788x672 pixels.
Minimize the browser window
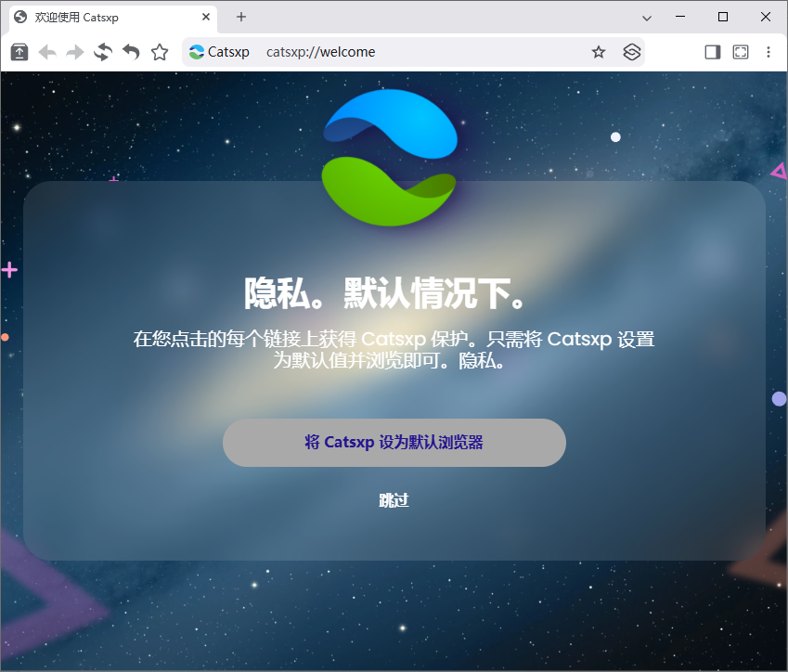[680, 17]
